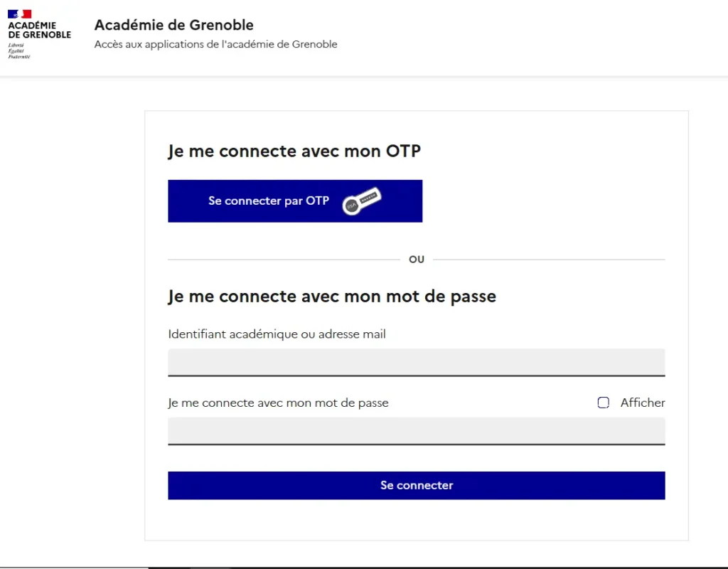Click the Se connecter par OTP button text
The width and height of the screenshot is (728, 569).
[x=269, y=201]
